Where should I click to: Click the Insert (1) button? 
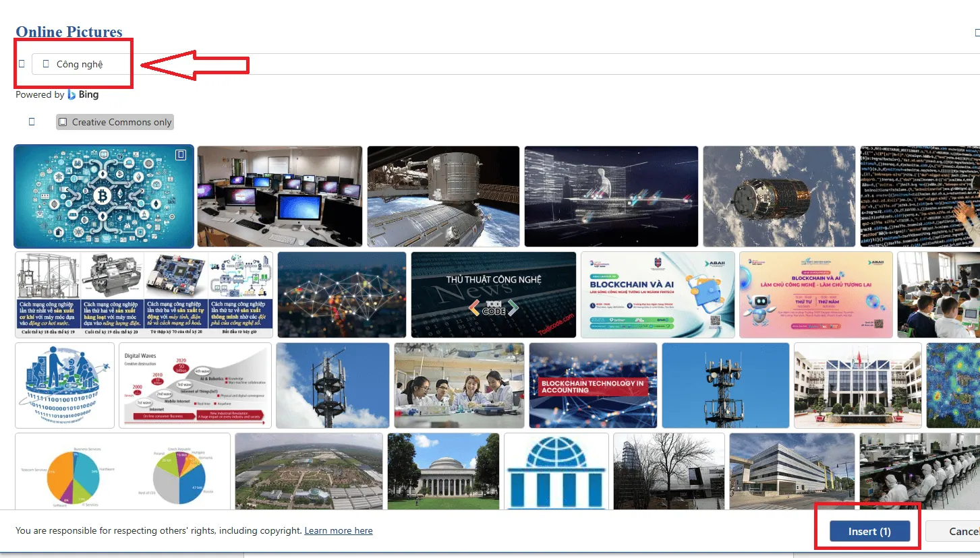pyautogui.click(x=869, y=531)
